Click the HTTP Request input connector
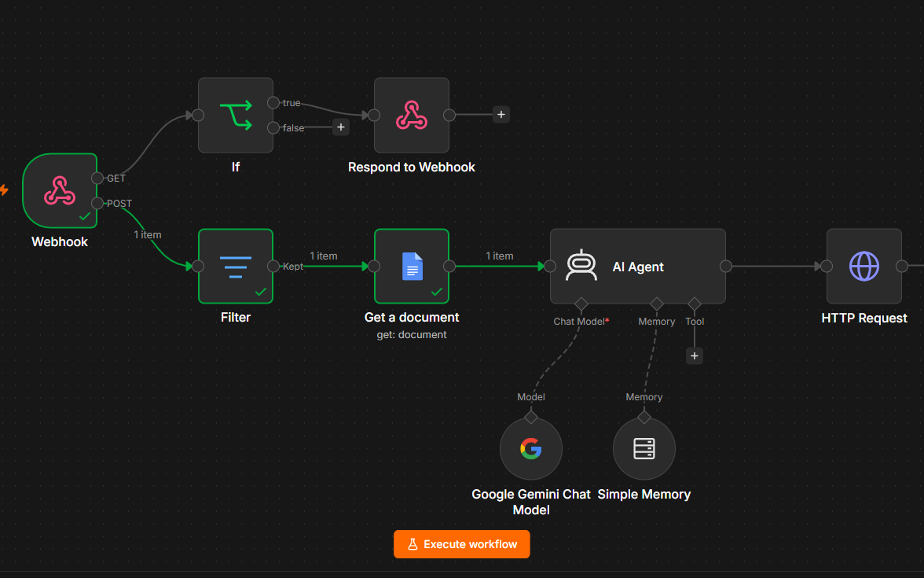This screenshot has height=578, width=924. pyautogui.click(x=827, y=266)
